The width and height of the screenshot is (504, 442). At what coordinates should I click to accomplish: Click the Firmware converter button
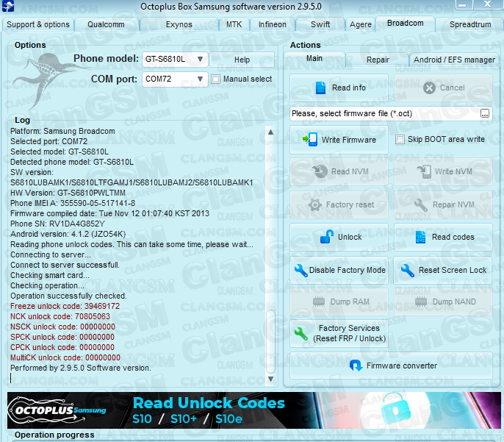point(391,366)
